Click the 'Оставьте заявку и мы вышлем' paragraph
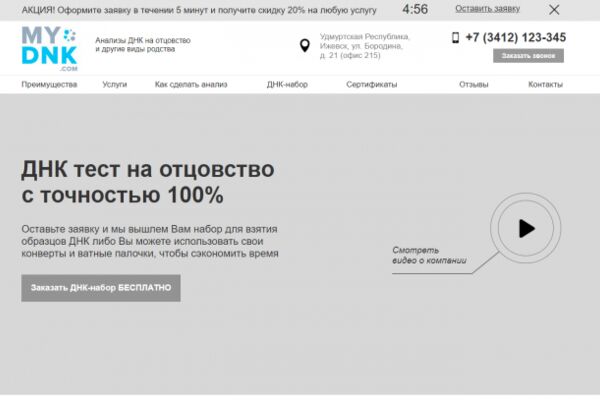The image size is (600, 400). click(x=150, y=242)
